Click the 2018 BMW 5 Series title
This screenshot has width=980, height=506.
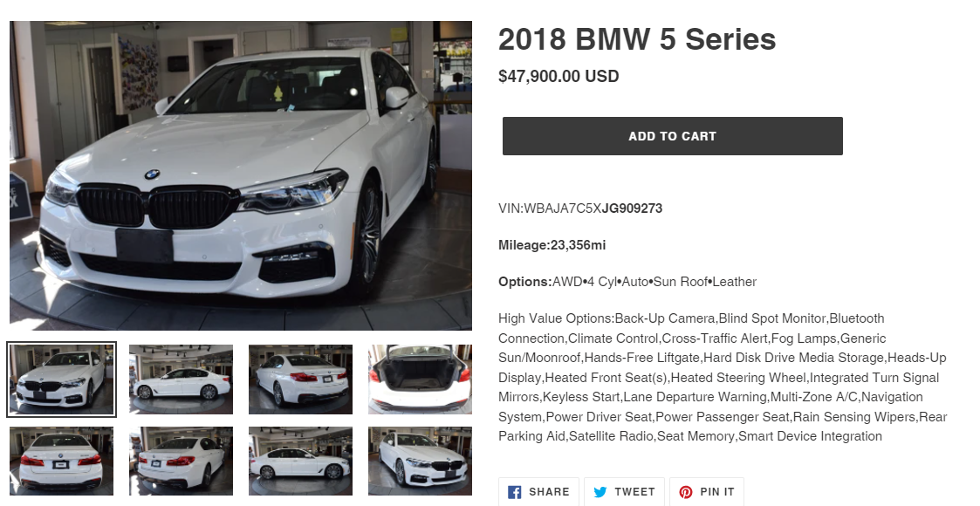tap(637, 39)
